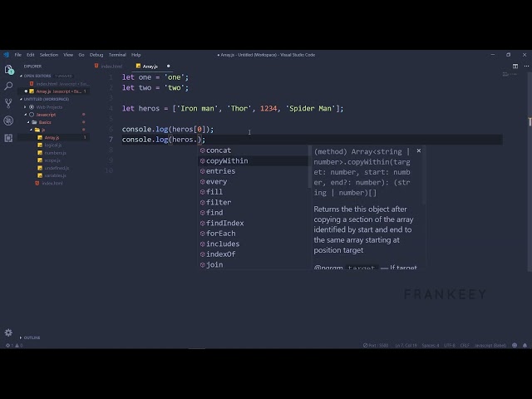Open scope.js in the explorer
This screenshot has width=532, height=399.
[52, 160]
